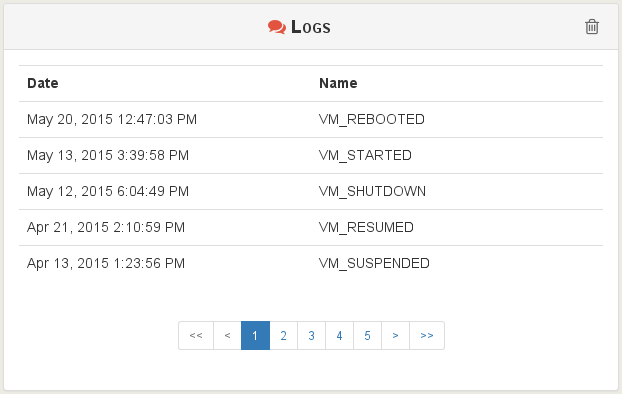
Task: Go to previous page with < button
Action: click(x=227, y=336)
